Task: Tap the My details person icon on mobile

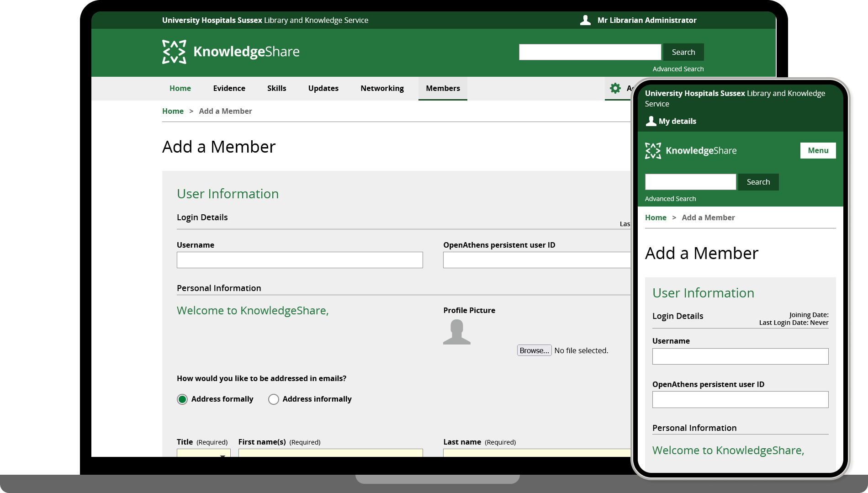Action: point(651,121)
